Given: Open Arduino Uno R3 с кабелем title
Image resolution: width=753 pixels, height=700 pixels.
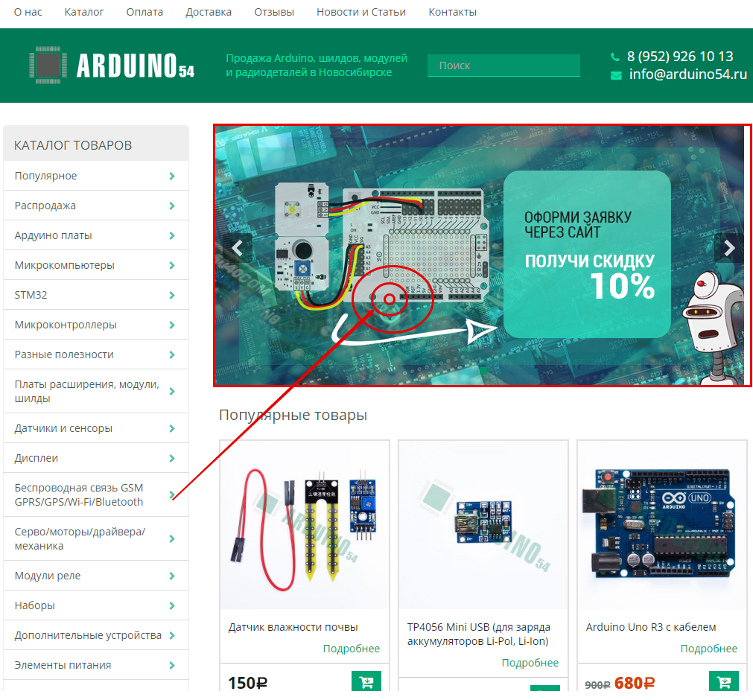Looking at the screenshot, I should 651,627.
